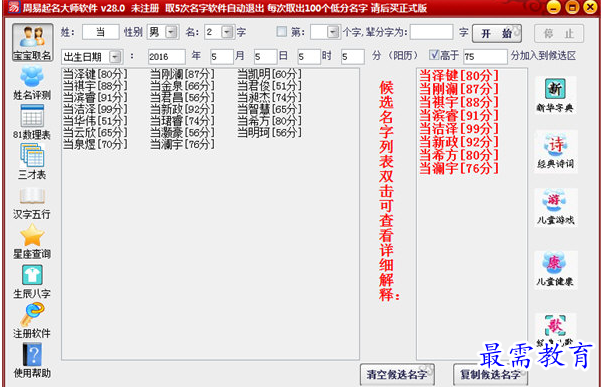Open the 注册软件 key icon
This screenshot has height=387, width=601.
[x=32, y=321]
